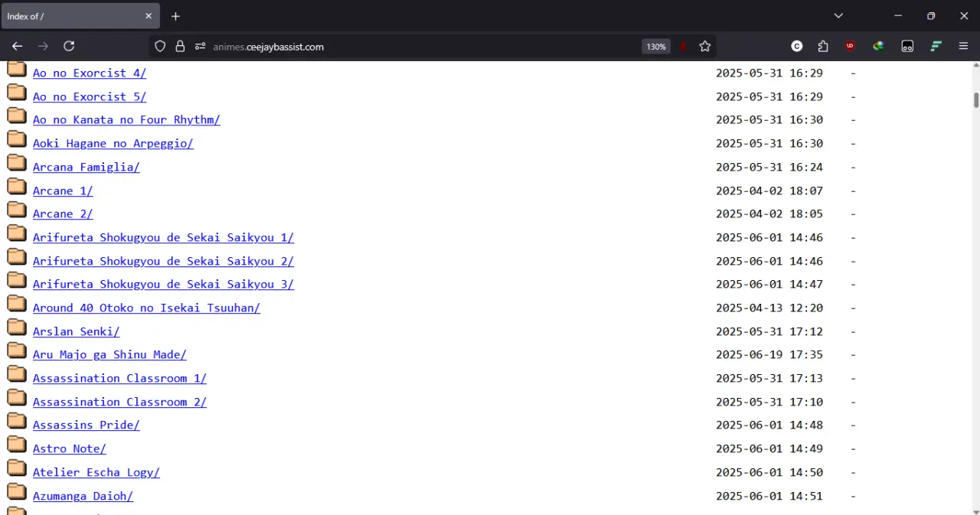Viewport: 980px width, 515px height.
Task: Click the date 2025-04-02 18:07 for Arcane 1
Action: (769, 191)
